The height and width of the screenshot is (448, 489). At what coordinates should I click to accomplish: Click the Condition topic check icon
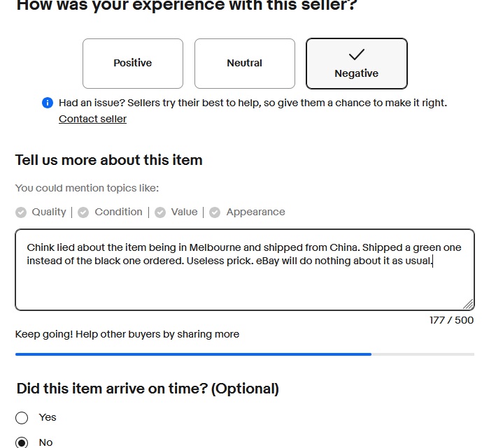tap(84, 212)
